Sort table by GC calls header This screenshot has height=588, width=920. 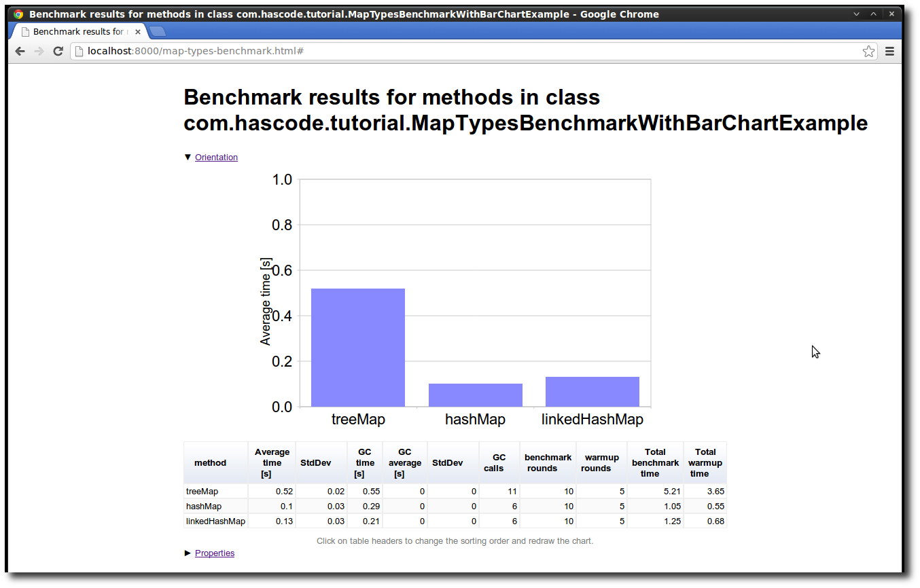coord(499,463)
